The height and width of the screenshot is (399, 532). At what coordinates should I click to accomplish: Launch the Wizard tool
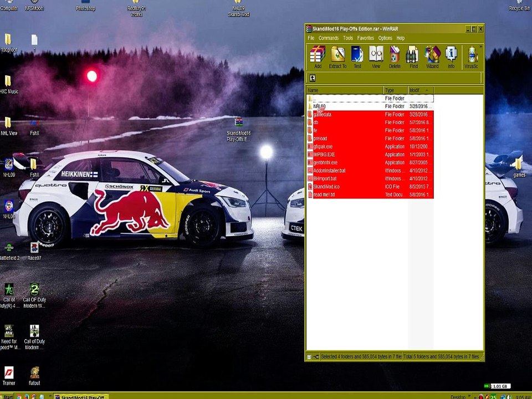click(x=432, y=57)
